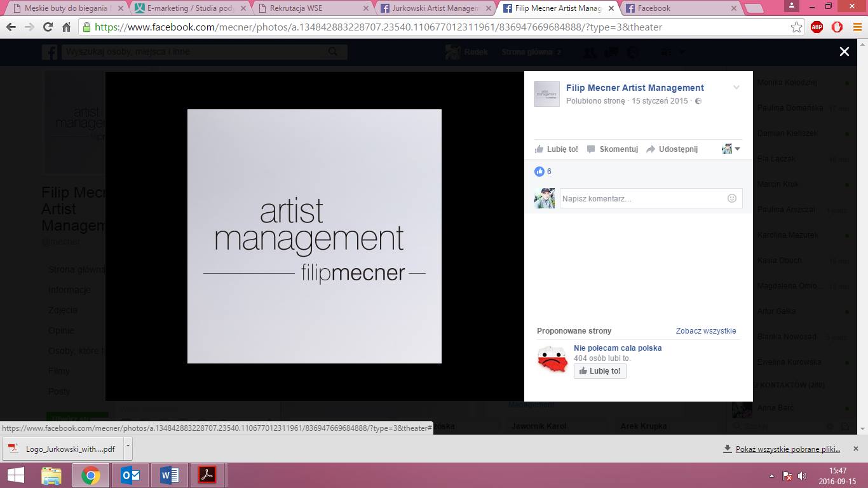
Task: Switch to Jurkowski Artist Management tab
Action: click(x=435, y=8)
